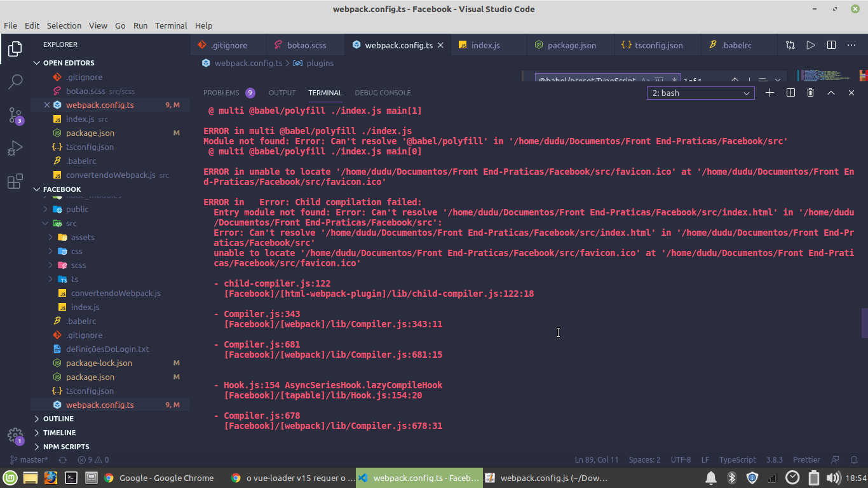Click the Prettier status bar item
Image resolution: width=868 pixels, height=488 pixels.
point(806,459)
